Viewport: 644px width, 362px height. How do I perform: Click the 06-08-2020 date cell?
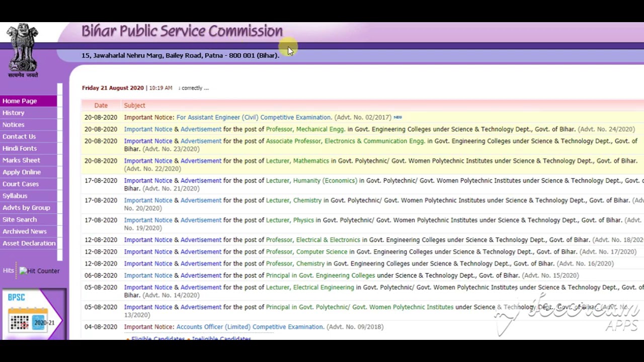[x=101, y=276]
